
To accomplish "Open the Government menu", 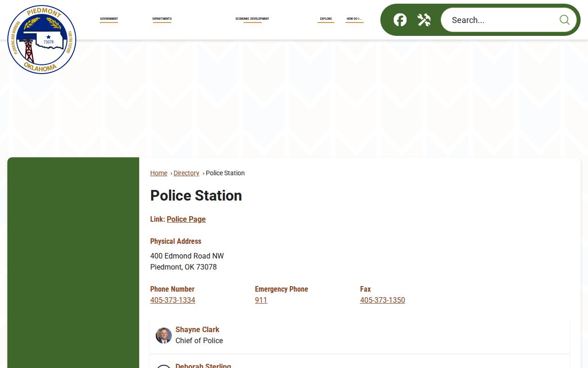I will click(109, 19).
